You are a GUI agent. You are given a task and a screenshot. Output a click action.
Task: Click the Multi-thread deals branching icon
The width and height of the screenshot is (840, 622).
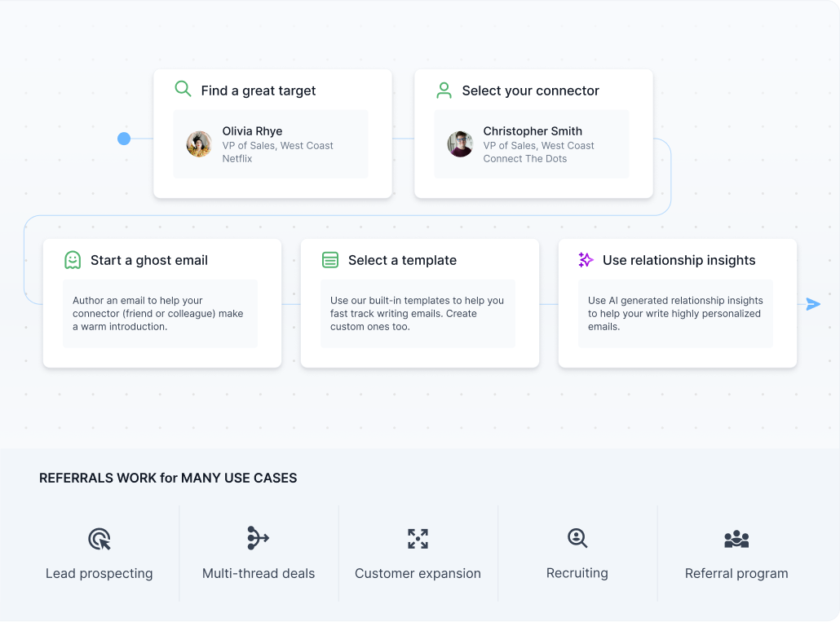(x=258, y=538)
